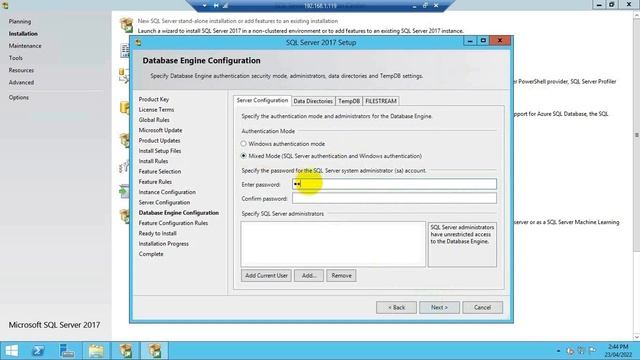The width and height of the screenshot is (640, 360).
Task: Open the FILESTREAM tab
Action: tap(380, 101)
